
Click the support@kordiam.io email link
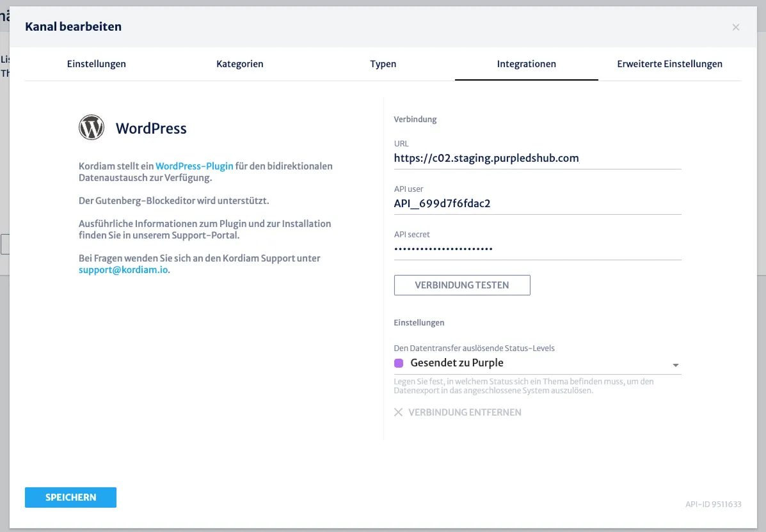point(123,270)
